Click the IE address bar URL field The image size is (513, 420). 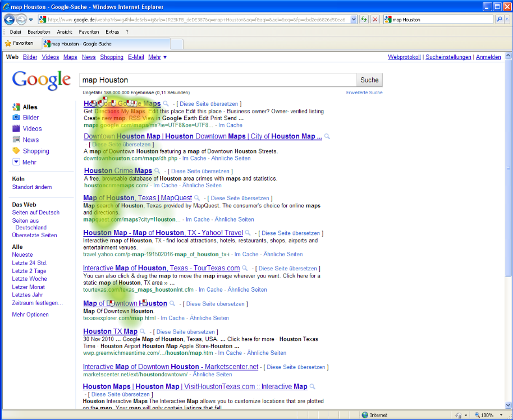[196, 20]
